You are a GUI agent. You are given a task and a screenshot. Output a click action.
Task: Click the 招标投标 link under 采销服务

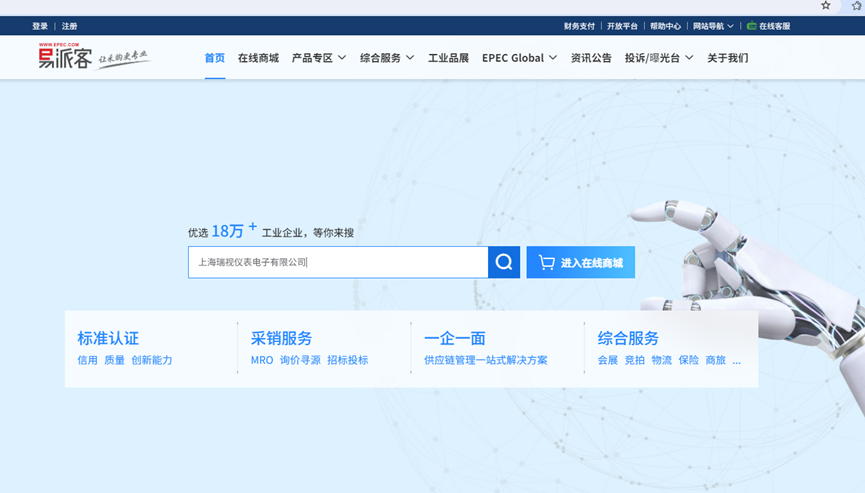pos(347,360)
